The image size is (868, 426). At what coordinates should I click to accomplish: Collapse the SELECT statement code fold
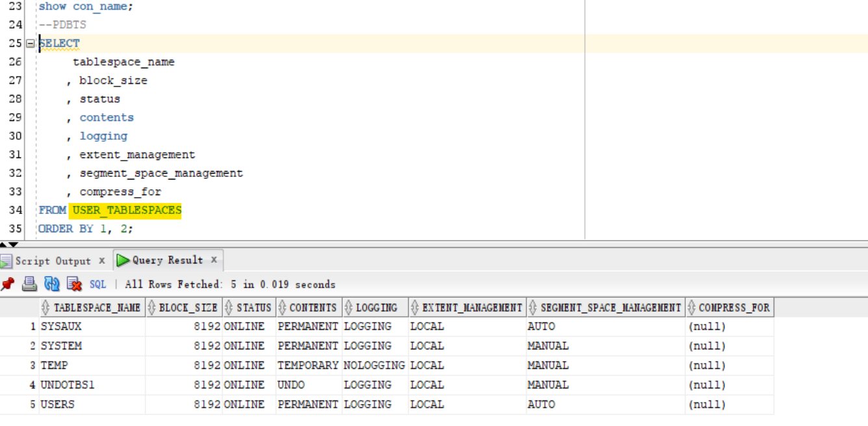tap(30, 44)
